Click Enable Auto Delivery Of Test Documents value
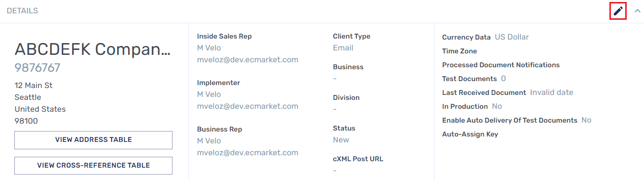 coord(586,120)
